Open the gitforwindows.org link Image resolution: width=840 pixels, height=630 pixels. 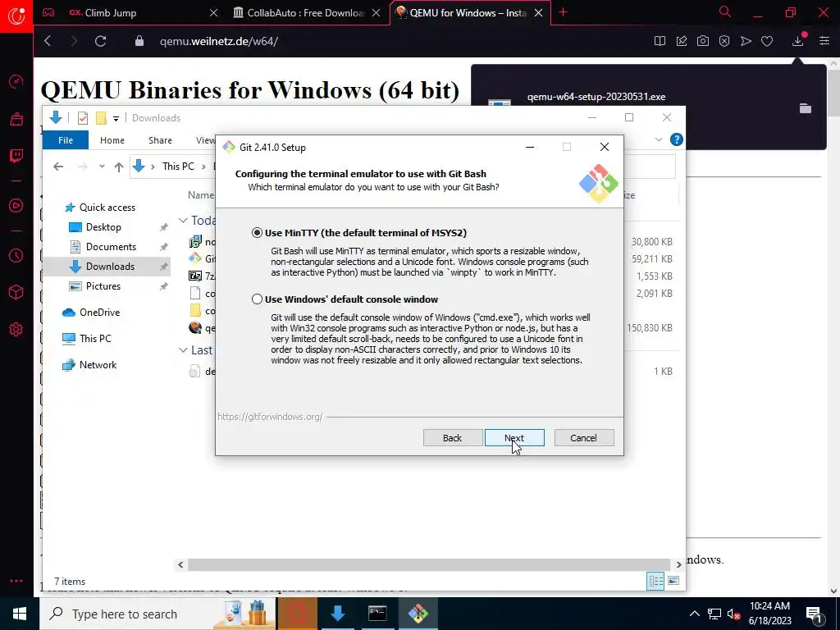(x=270, y=416)
